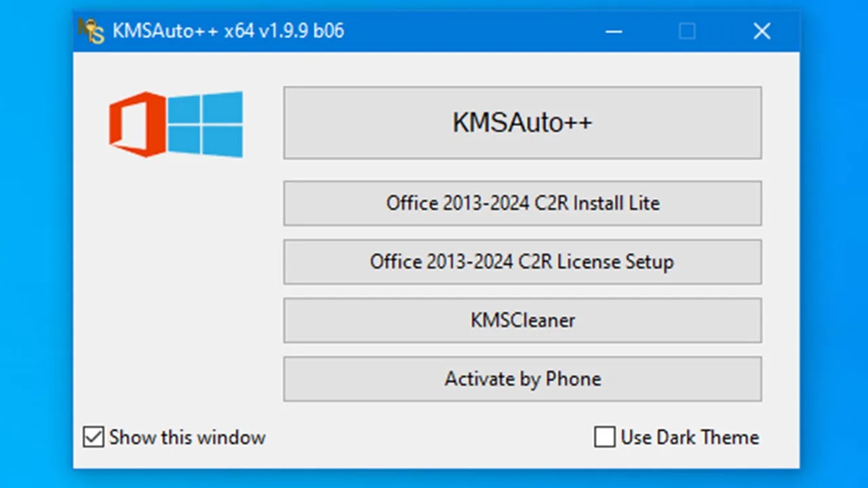Enable the Use Dark Theme checkbox
The width and height of the screenshot is (868, 488).
pos(604,437)
